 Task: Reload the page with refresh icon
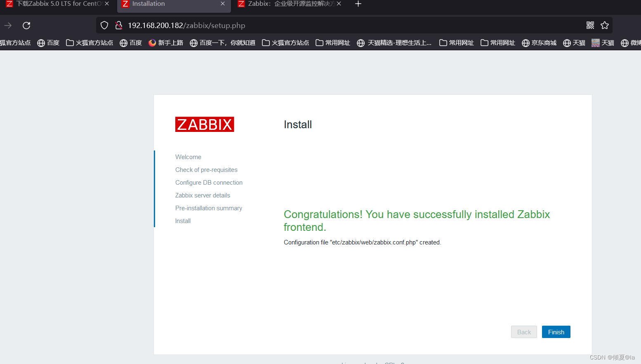tap(26, 26)
